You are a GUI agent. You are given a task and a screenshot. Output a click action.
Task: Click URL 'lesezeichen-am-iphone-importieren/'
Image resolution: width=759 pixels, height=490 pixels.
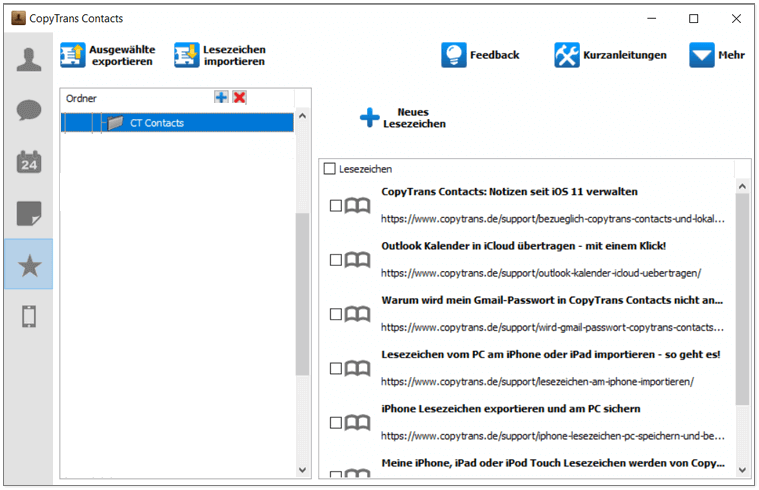click(537, 382)
